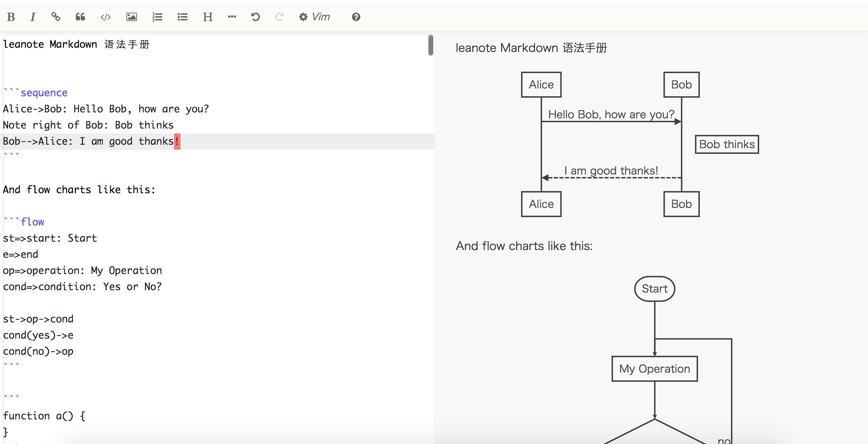The height and width of the screenshot is (444, 868).
Task: Insert a heading with the H icon
Action: [x=208, y=17]
